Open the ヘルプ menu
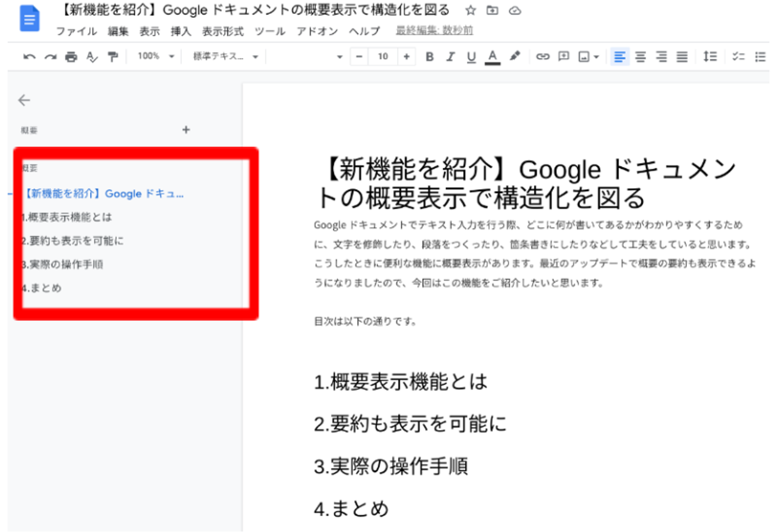 click(x=364, y=32)
